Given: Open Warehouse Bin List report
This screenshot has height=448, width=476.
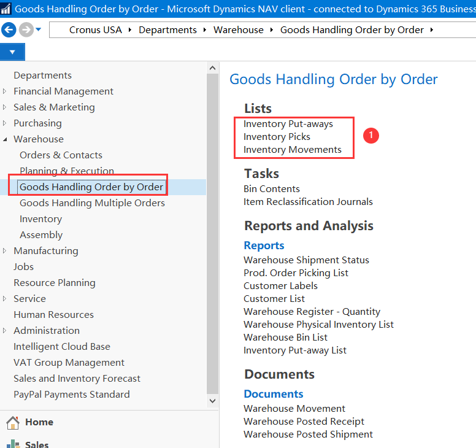Looking at the screenshot, I should 285,338.
